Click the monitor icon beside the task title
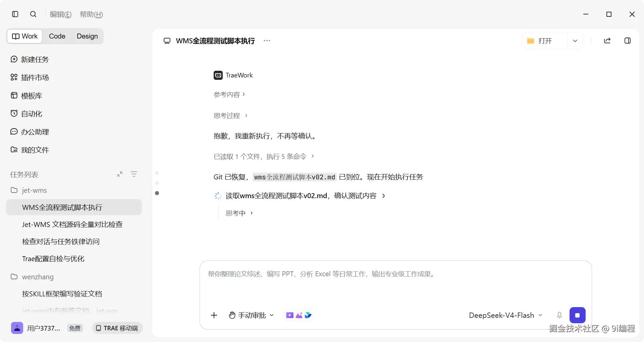Viewport: 644px width, 342px height. 167,41
